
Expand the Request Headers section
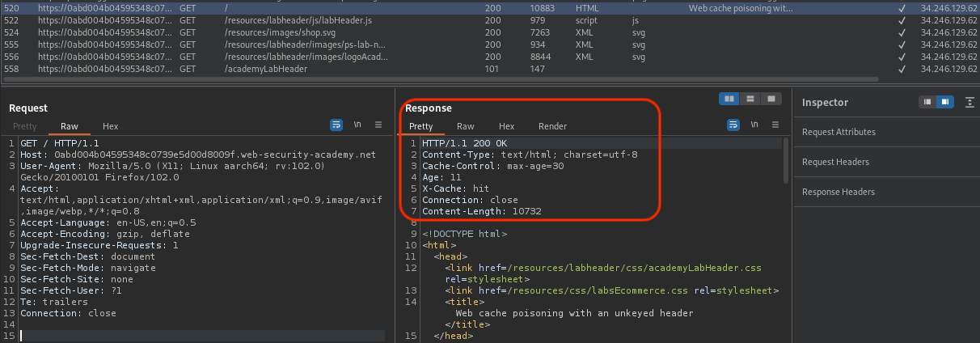tap(835, 162)
